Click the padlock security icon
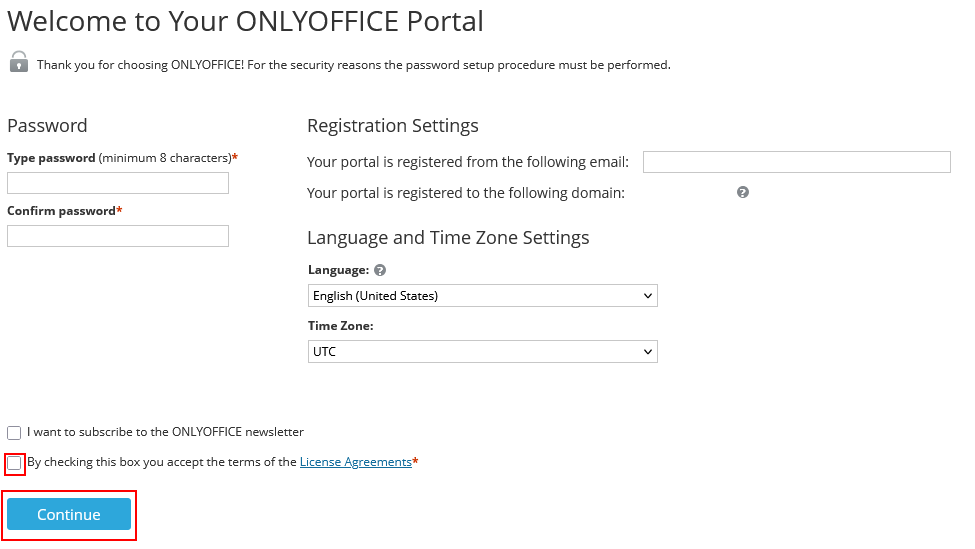Image resolution: width=975 pixels, height=549 pixels. 18,62
